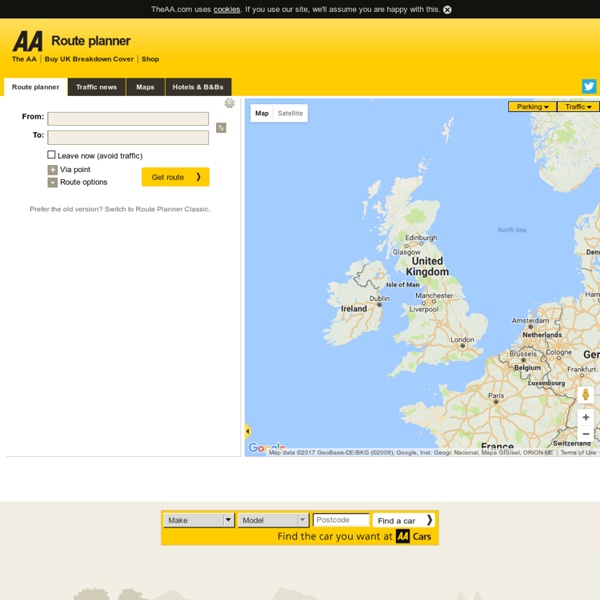This screenshot has width=600, height=600.
Task: Close the cookies notice banner
Action: tap(447, 9)
